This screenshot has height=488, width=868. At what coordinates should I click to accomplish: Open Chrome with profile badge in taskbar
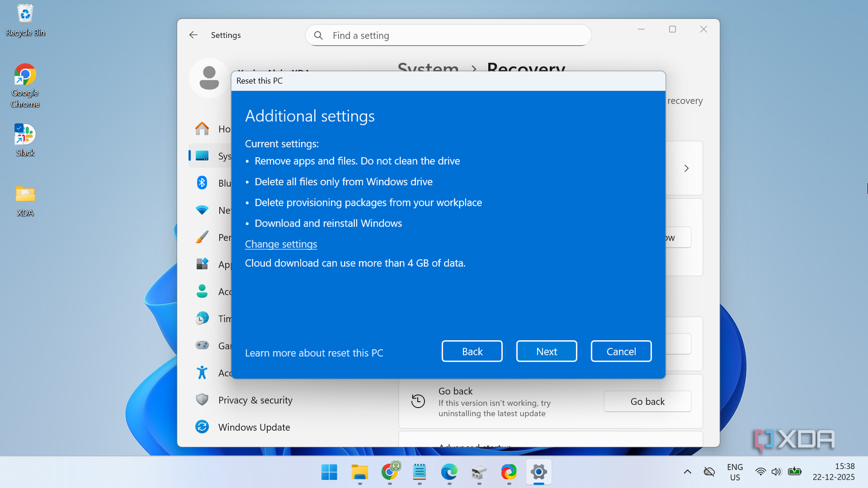pos(390,472)
